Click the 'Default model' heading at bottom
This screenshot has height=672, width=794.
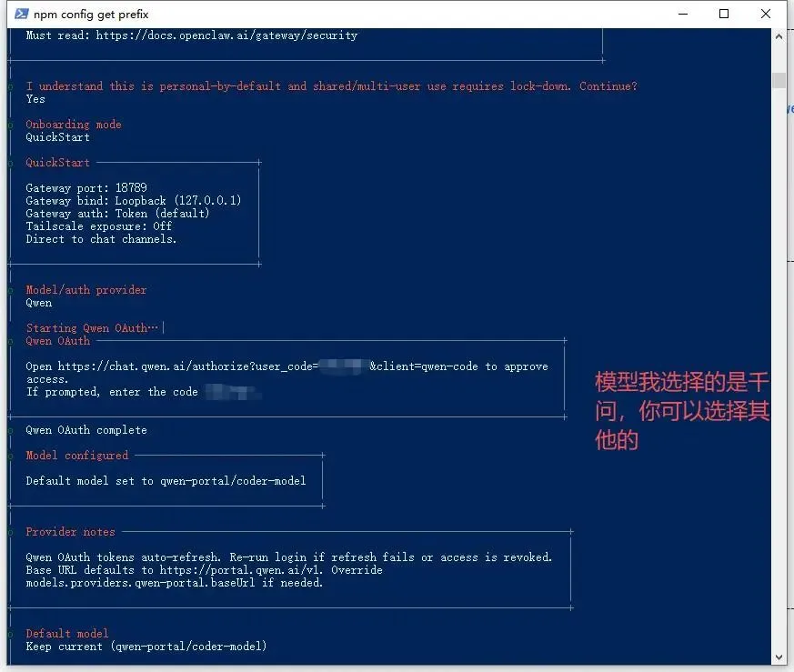click(67, 634)
